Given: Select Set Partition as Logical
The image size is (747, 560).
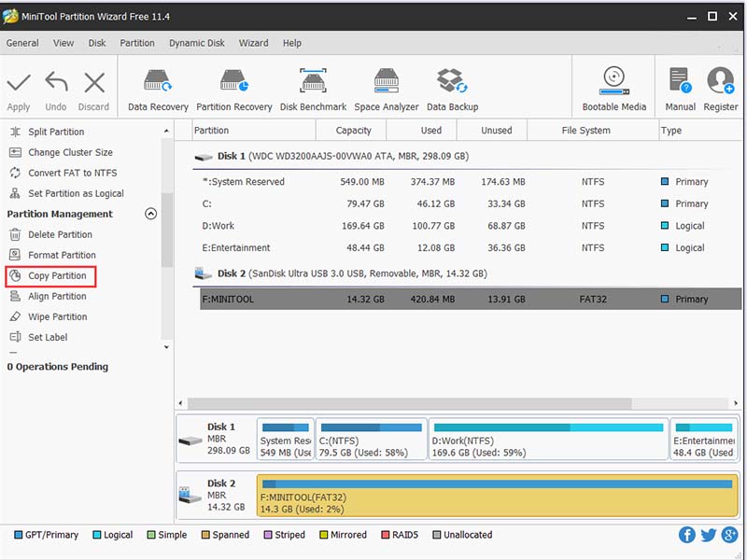Looking at the screenshot, I should click(76, 193).
